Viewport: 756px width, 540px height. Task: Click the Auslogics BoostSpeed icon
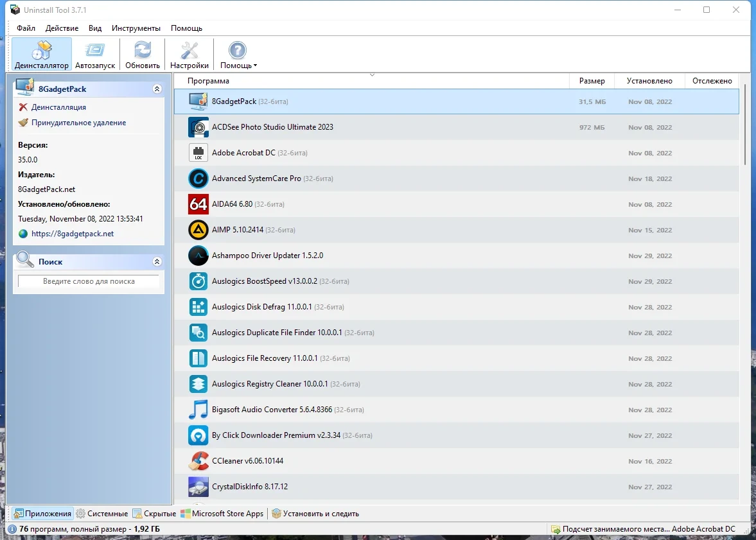pyautogui.click(x=198, y=281)
